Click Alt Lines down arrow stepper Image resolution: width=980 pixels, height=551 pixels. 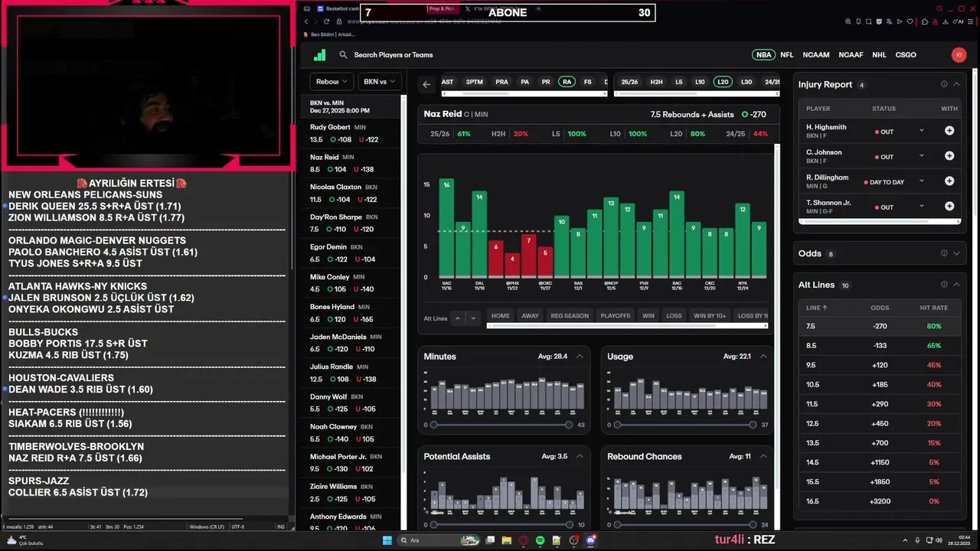tap(473, 318)
